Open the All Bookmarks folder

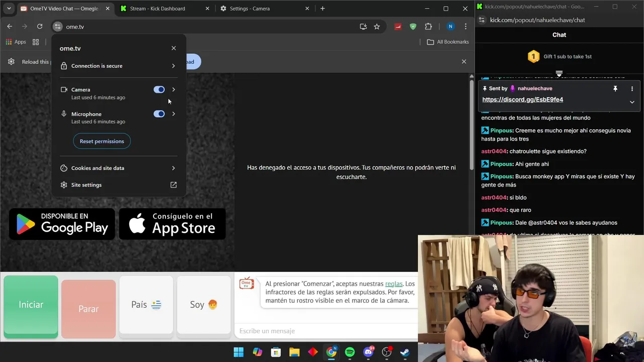(x=448, y=42)
